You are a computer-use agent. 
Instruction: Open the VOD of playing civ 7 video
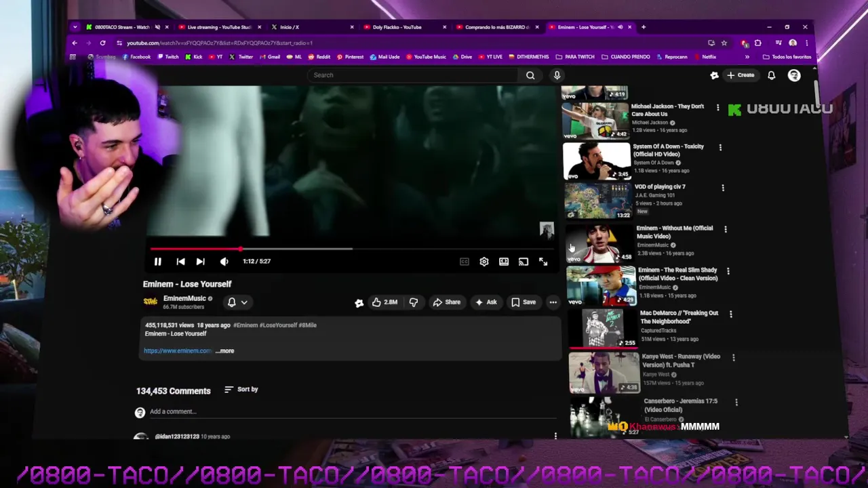[x=660, y=186]
